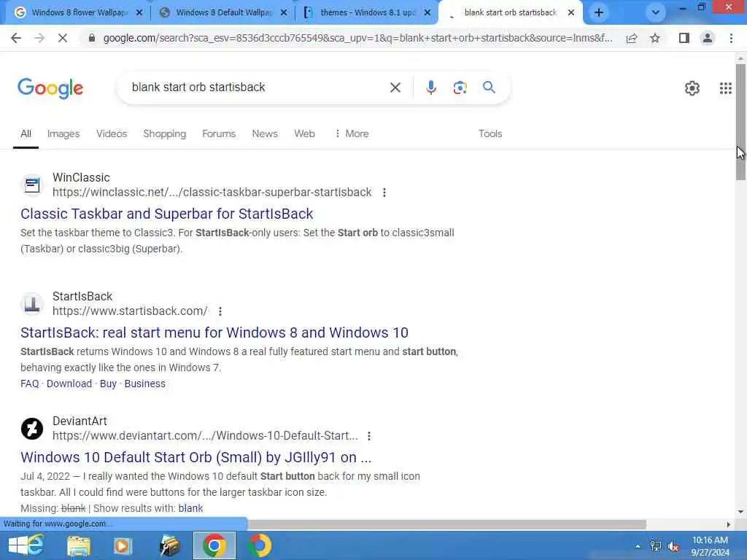Open Chrome three-dot menu
This screenshot has height=560, width=747.
point(731,38)
